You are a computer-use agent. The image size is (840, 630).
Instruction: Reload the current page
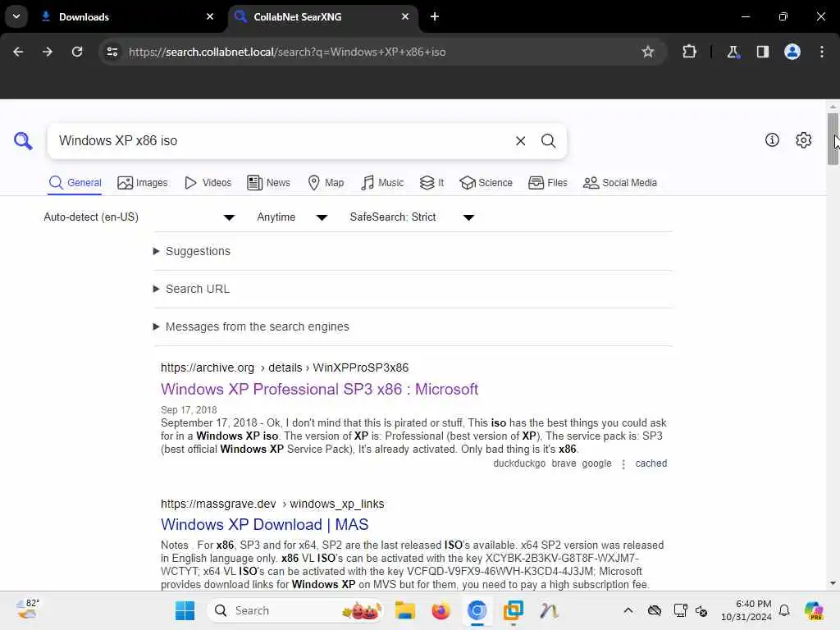point(77,52)
